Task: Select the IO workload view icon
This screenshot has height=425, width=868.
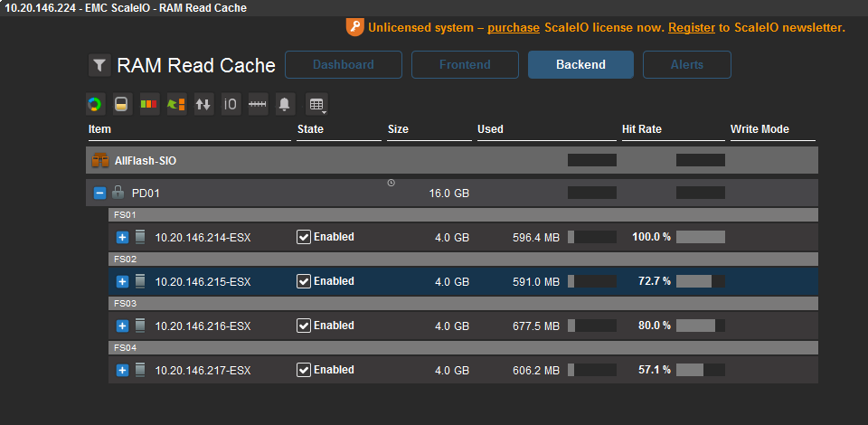Action: point(231,104)
